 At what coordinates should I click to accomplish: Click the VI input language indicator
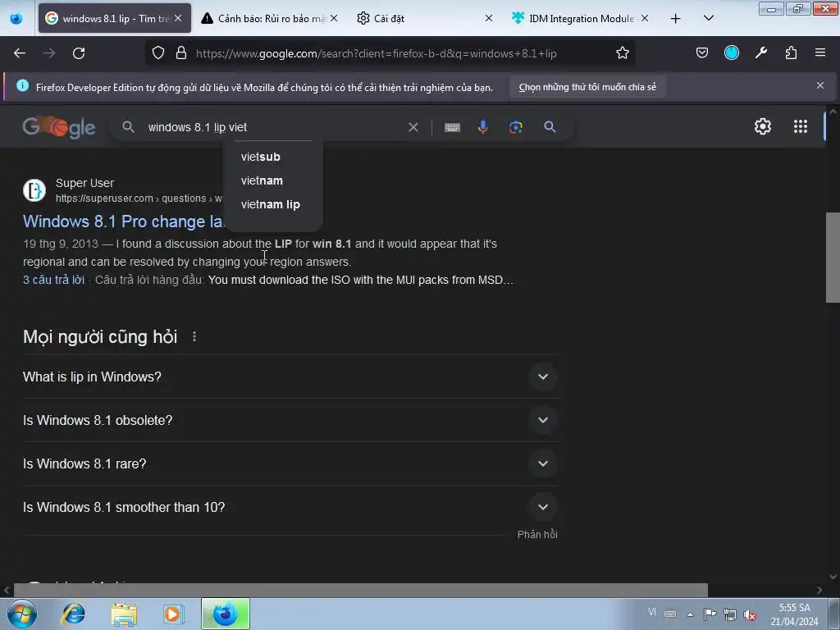coord(651,612)
